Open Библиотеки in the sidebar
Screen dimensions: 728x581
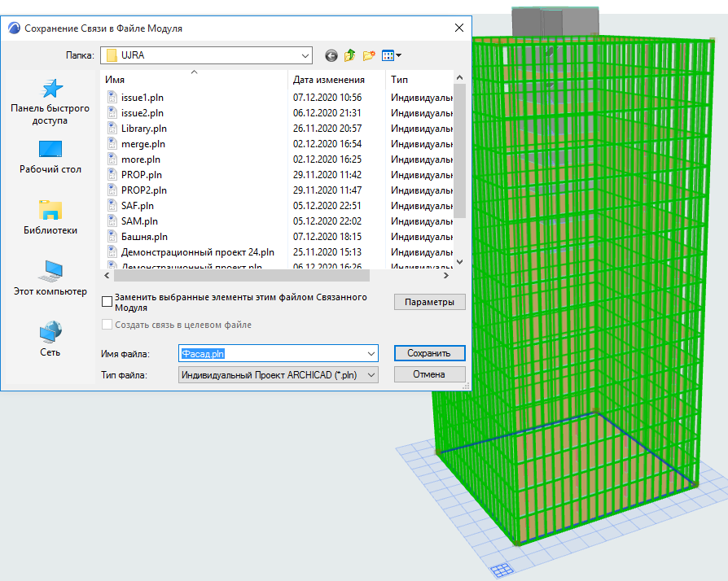[x=50, y=218]
